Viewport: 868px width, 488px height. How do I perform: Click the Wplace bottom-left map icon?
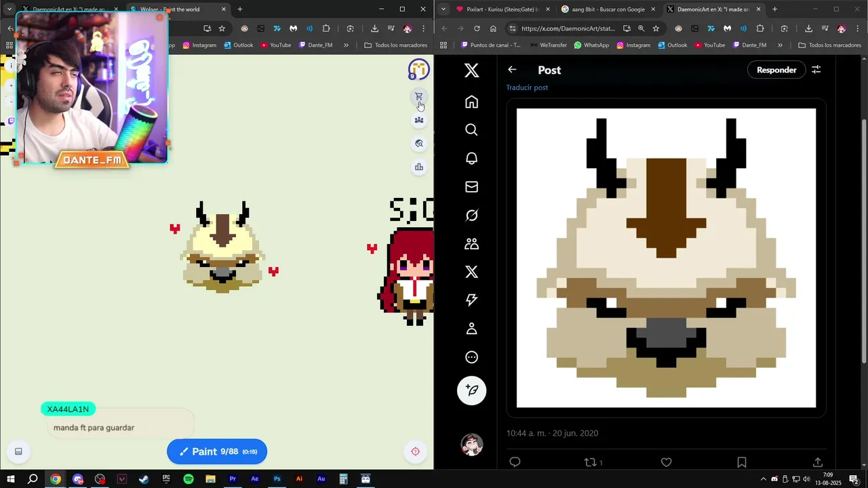point(18,451)
